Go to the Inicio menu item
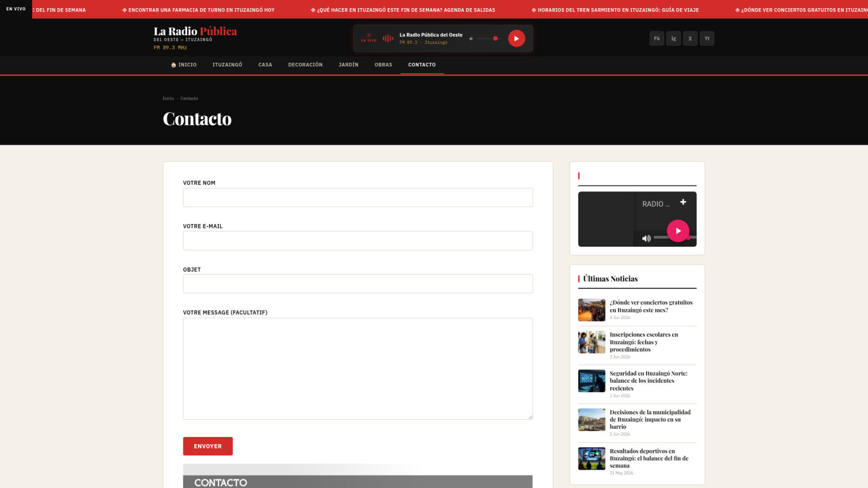868x488 pixels. [x=184, y=65]
